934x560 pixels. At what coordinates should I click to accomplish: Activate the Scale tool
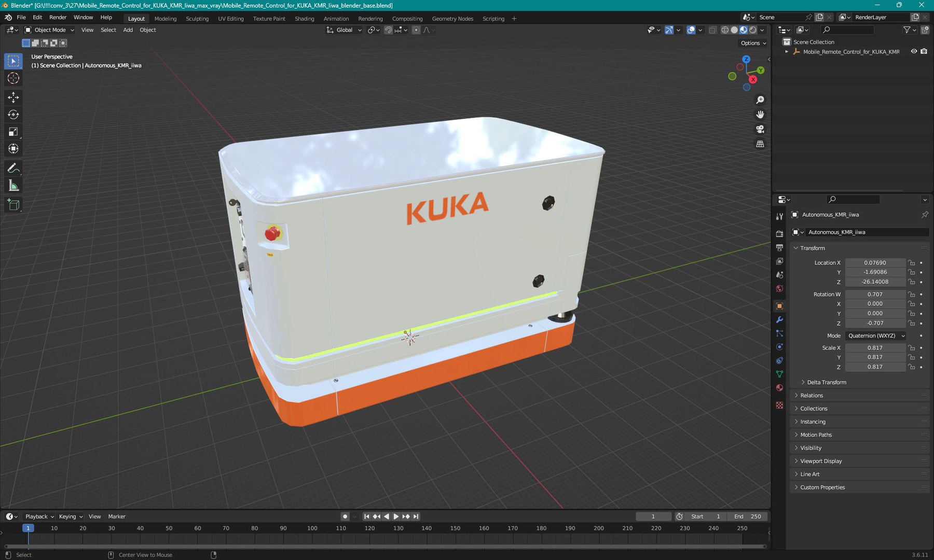[x=13, y=132]
